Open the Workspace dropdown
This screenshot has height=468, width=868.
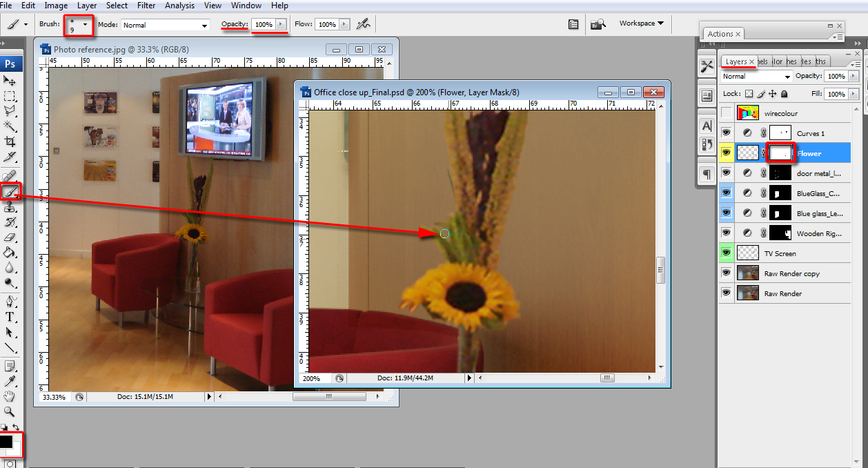tap(641, 23)
